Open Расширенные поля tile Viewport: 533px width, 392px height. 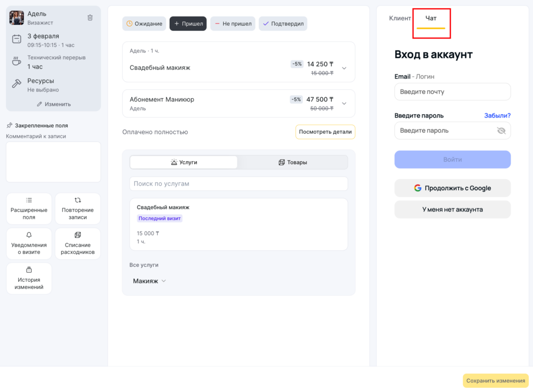click(29, 208)
